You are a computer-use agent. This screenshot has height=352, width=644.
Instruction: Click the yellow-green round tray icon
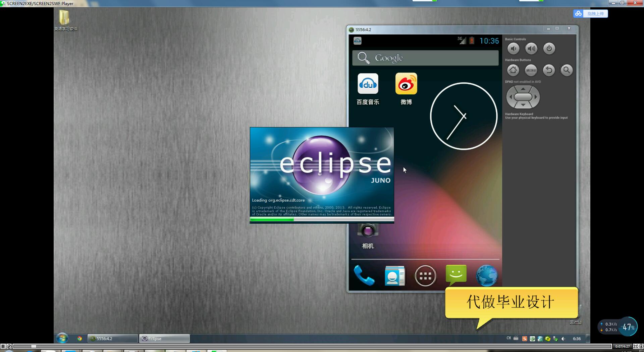coord(548,339)
